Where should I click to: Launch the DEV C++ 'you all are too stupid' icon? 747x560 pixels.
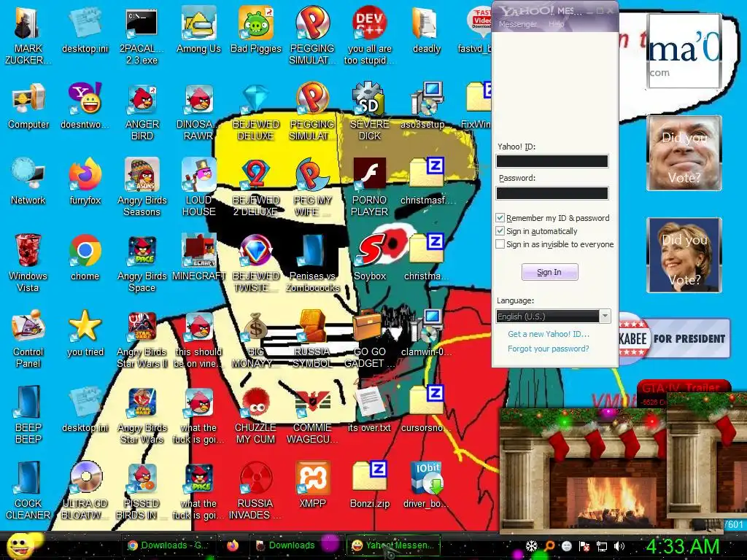click(370, 36)
